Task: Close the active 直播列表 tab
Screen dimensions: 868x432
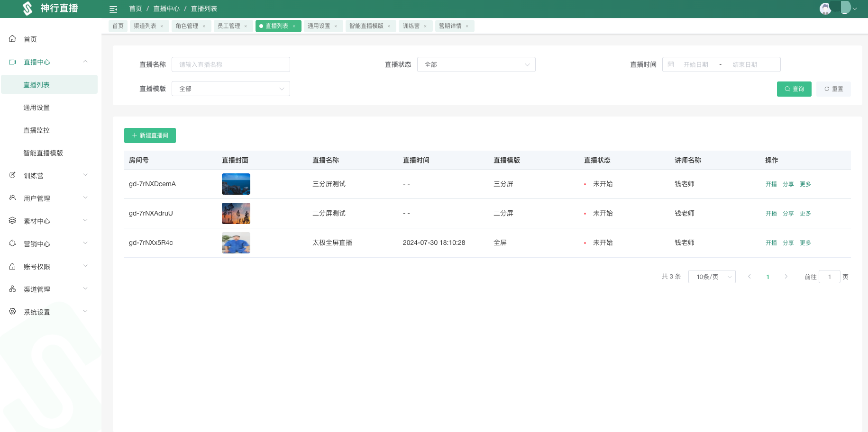Action: point(294,26)
